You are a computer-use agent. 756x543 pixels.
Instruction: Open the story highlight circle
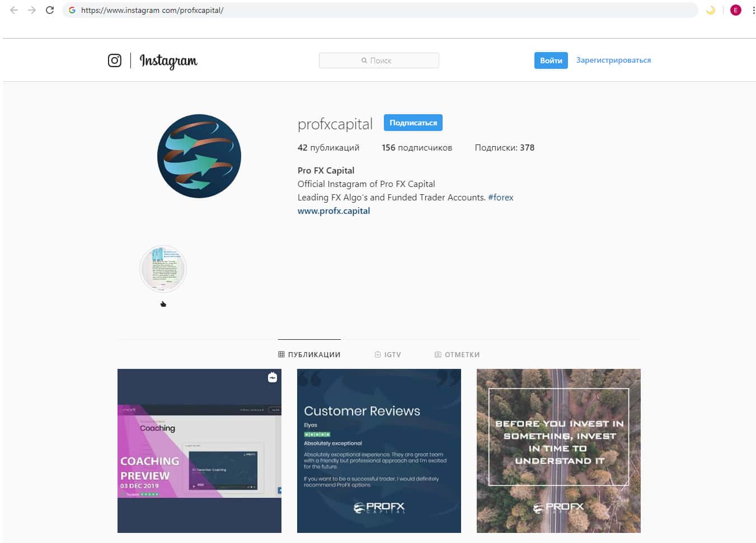tap(163, 269)
